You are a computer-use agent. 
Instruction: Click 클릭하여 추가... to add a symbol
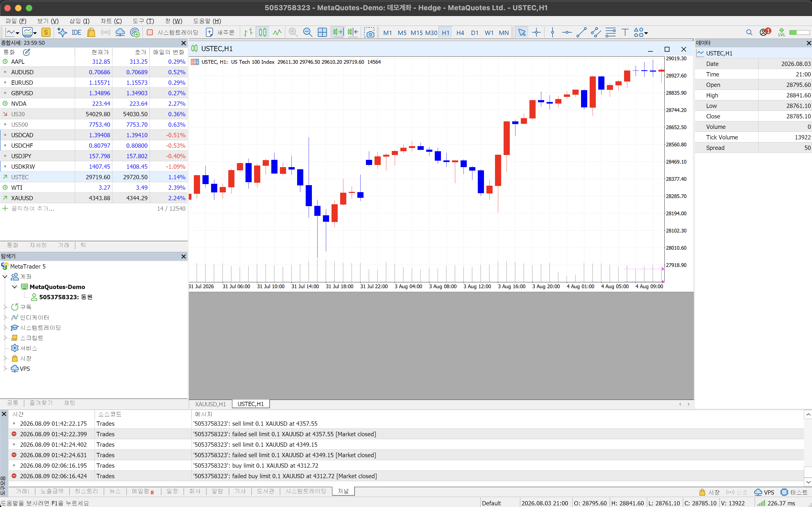click(33, 209)
